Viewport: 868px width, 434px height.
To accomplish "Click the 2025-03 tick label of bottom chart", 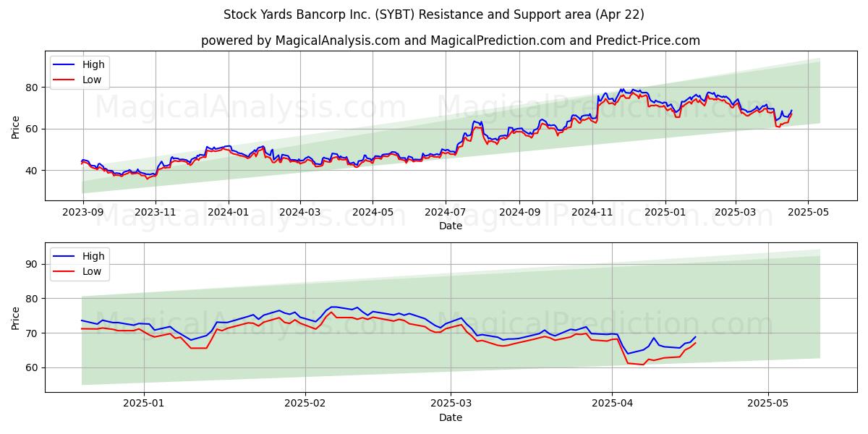I will tap(451, 404).
